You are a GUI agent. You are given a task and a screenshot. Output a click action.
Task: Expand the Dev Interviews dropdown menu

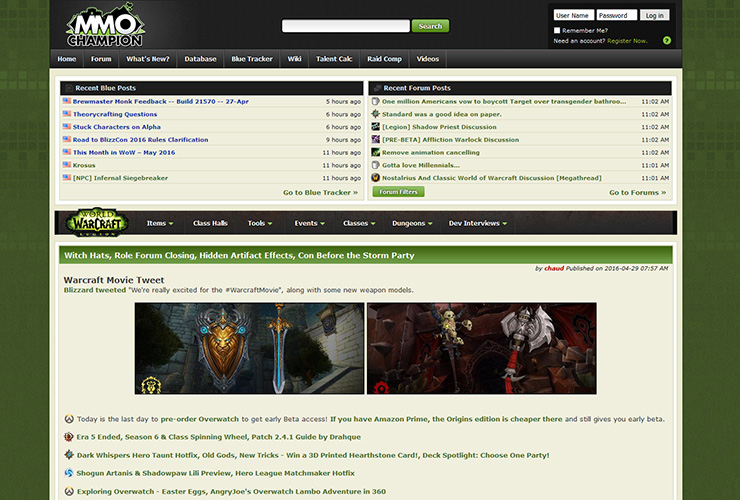[x=478, y=223]
